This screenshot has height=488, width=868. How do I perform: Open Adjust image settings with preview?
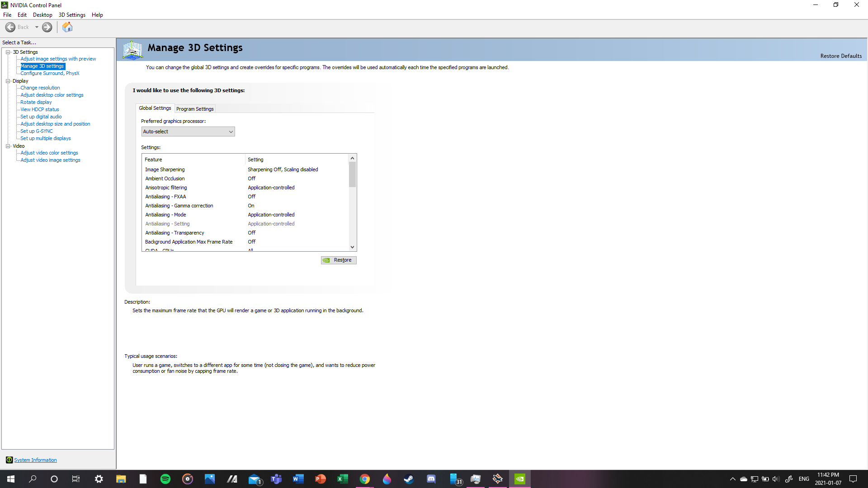(x=58, y=59)
